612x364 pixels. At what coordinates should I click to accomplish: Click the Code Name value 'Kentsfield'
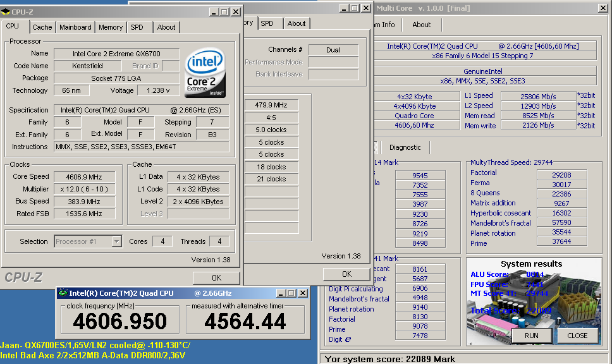point(87,66)
